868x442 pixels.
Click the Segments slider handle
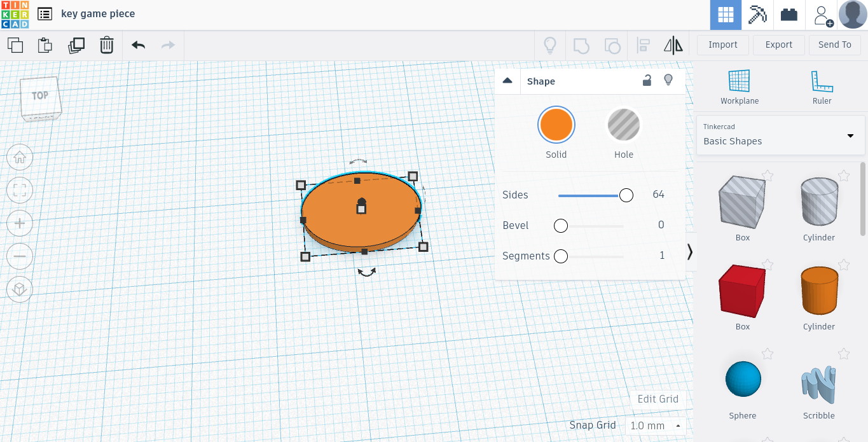click(x=560, y=256)
